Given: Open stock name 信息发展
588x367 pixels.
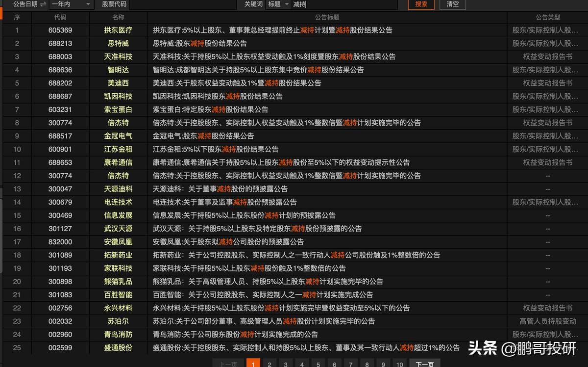Looking at the screenshot, I should 118,215.
